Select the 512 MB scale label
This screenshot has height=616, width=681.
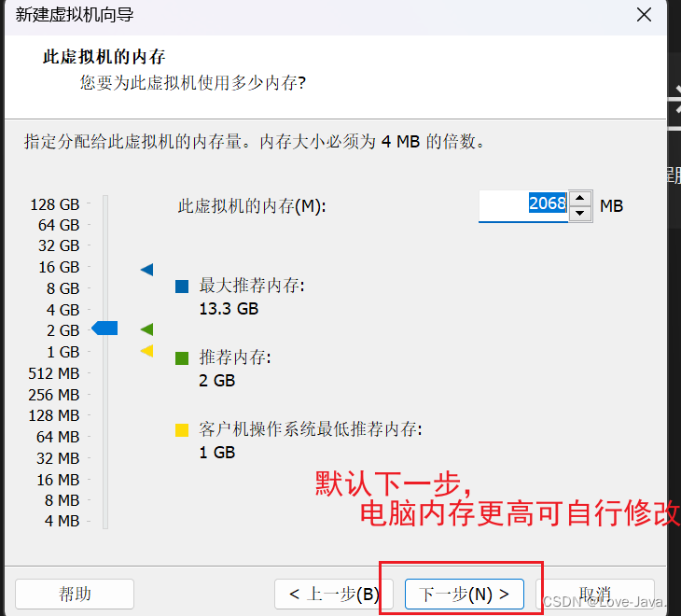click(x=54, y=373)
